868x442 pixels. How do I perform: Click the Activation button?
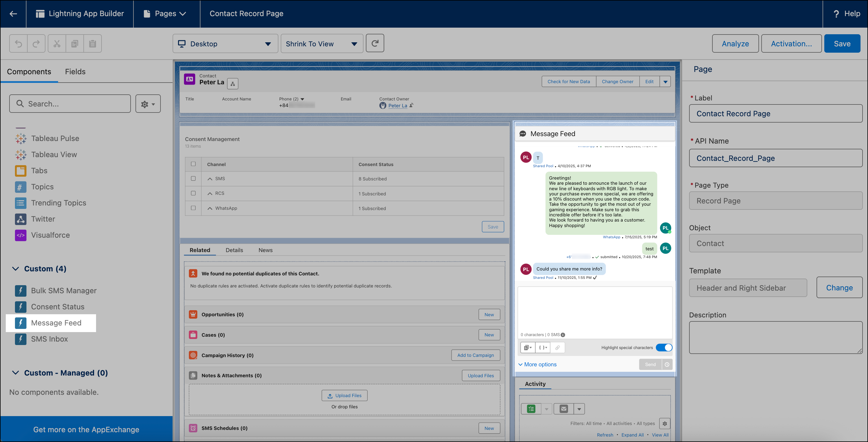[x=791, y=43]
